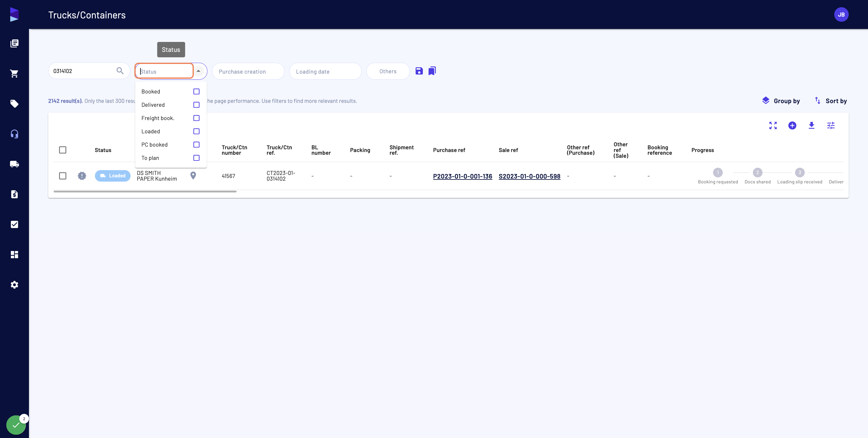
Task: Click the location pin for DS SMITH
Action: [193, 176]
